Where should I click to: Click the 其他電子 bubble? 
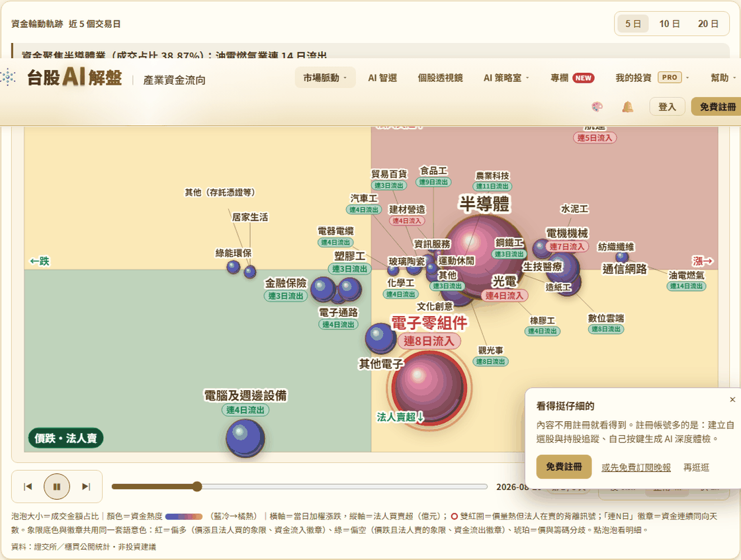point(381,339)
